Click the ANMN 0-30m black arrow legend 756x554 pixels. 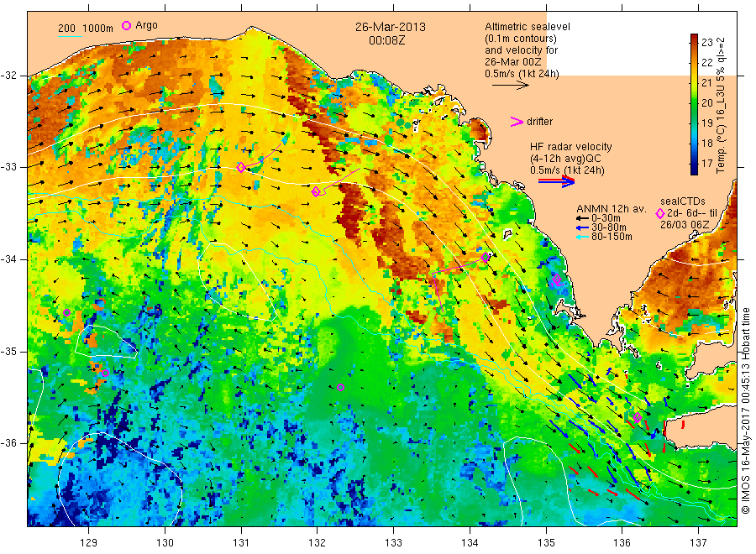click(x=583, y=219)
